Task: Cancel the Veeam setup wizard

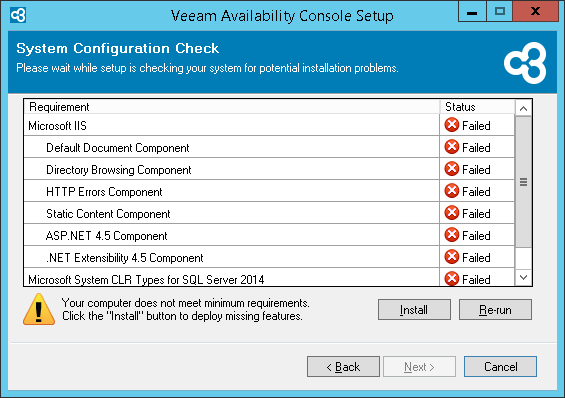Action: pos(500,367)
